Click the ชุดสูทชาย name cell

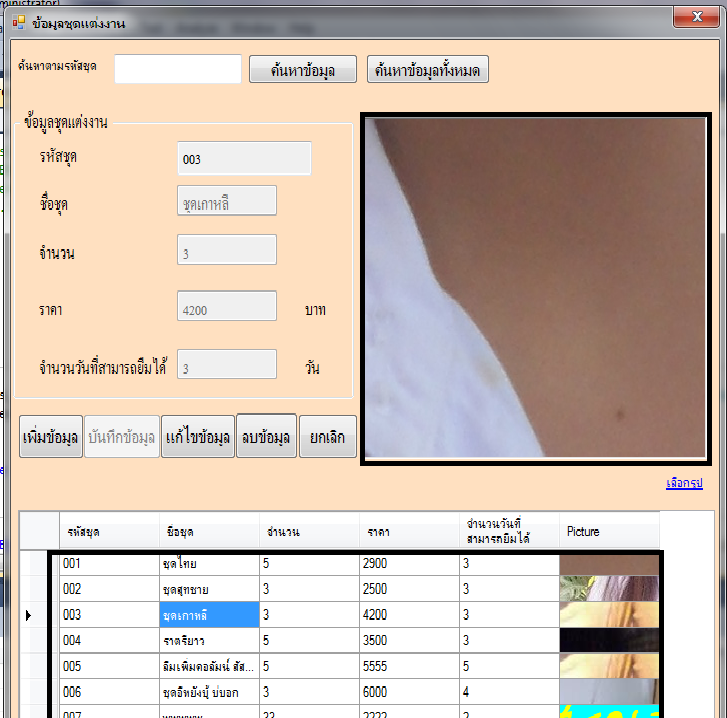(210, 589)
